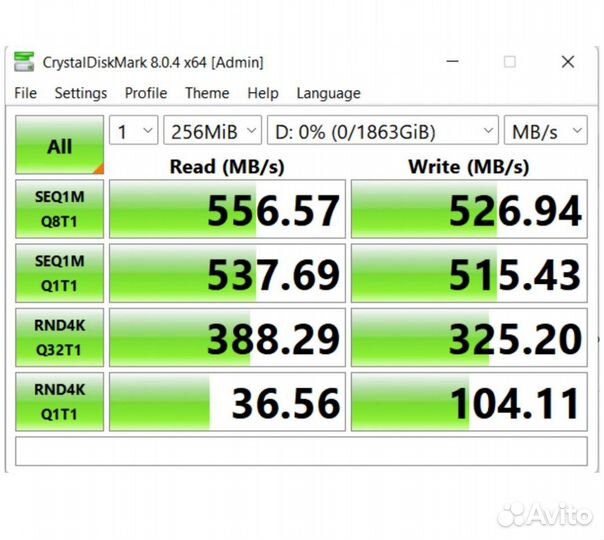Viewport: 604px width, 540px height.
Task: Open the Settings menu
Action: 81,93
